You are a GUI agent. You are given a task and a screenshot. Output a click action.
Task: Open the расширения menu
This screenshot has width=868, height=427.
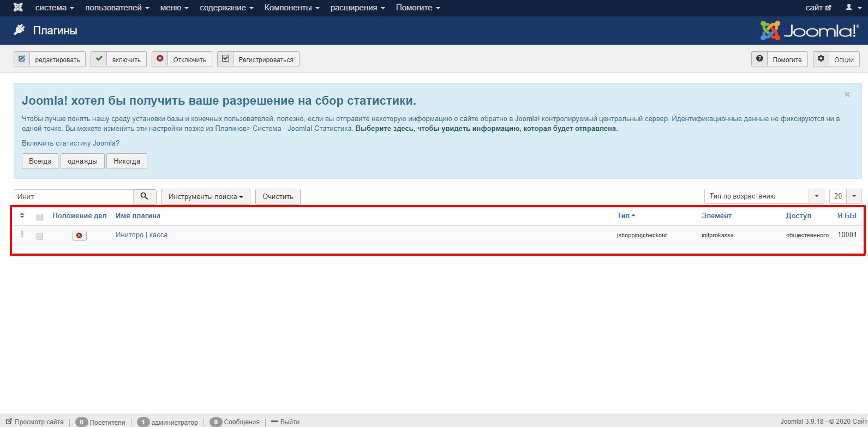point(357,8)
